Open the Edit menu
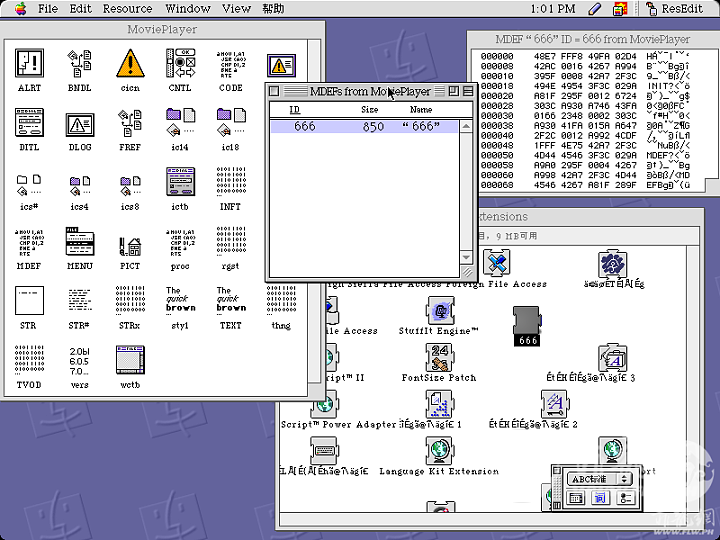This screenshot has height=540, width=720. coord(80,9)
